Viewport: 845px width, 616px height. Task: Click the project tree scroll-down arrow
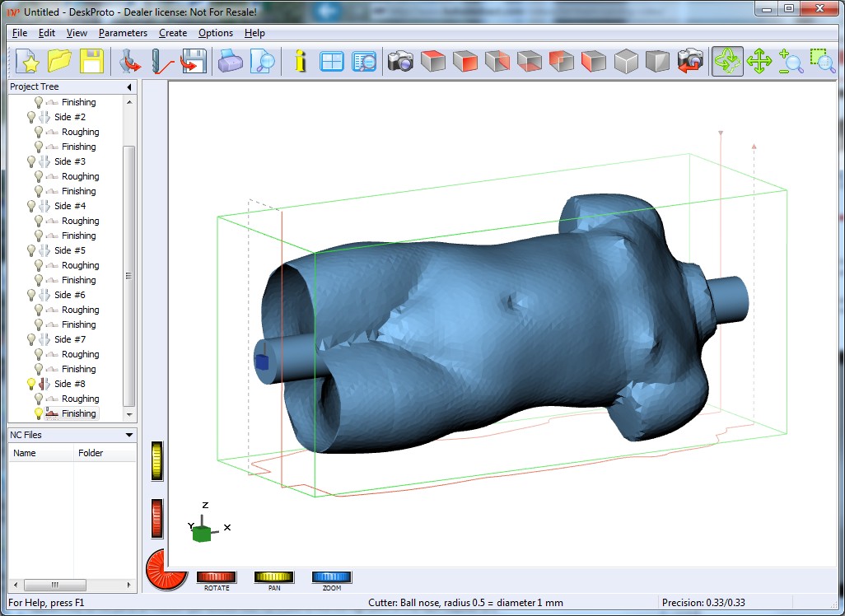129,415
